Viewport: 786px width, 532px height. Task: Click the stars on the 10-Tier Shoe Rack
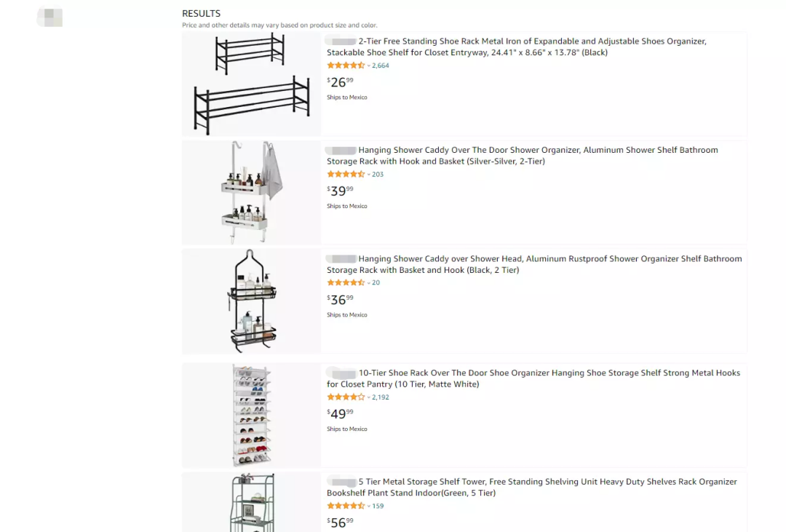click(346, 397)
